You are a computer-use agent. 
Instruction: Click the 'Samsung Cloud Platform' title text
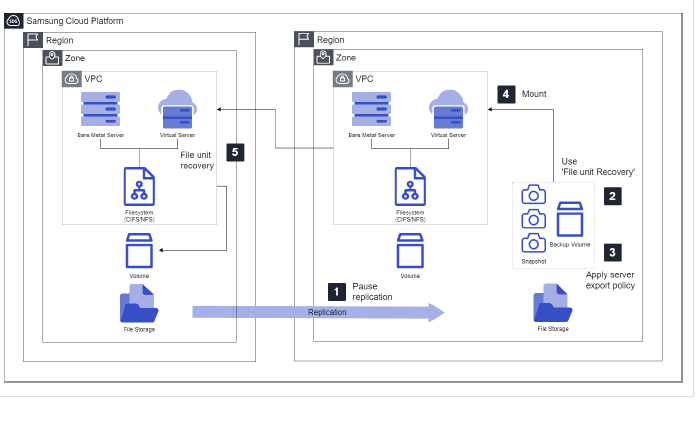[x=75, y=21]
